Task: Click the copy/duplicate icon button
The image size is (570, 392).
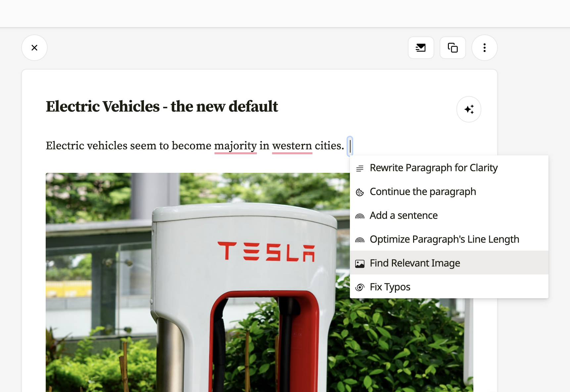Action: (452, 48)
